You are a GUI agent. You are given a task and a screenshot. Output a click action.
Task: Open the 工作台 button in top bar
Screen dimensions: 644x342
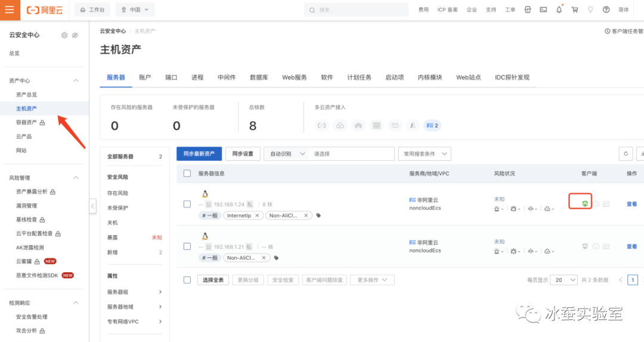tap(92, 10)
